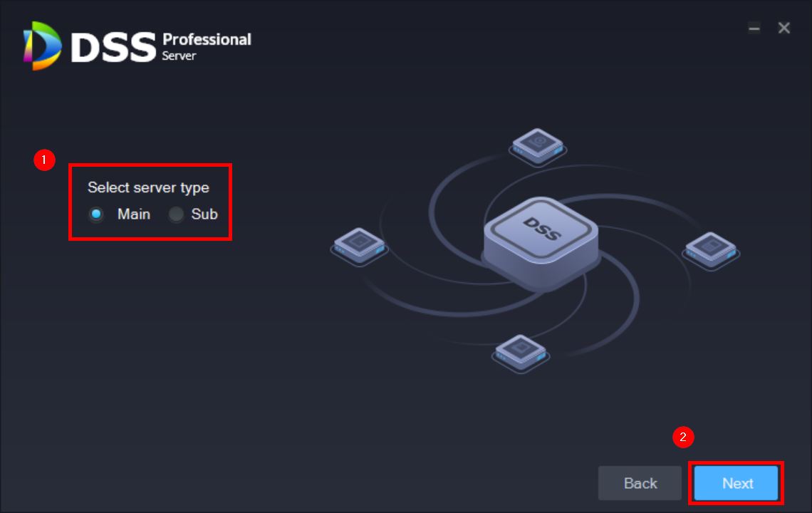
Task: Click the Main label text
Action: pyautogui.click(x=134, y=214)
